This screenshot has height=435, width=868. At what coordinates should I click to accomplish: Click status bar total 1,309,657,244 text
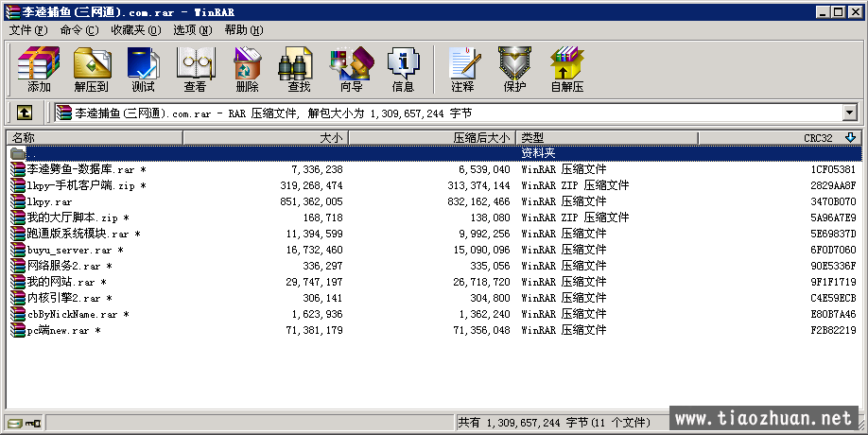(554, 423)
